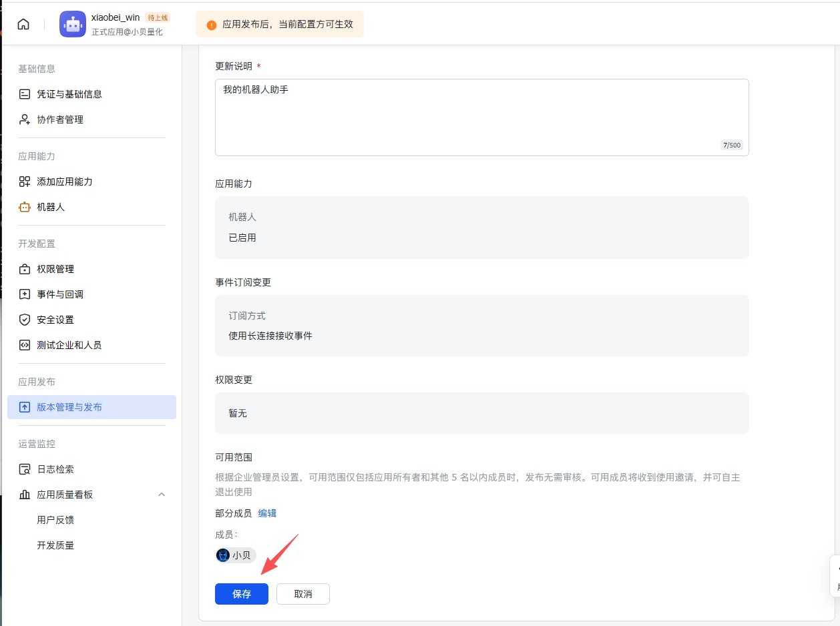
Task: Open 凭证与基础信息 settings via its icon
Action: (23, 94)
